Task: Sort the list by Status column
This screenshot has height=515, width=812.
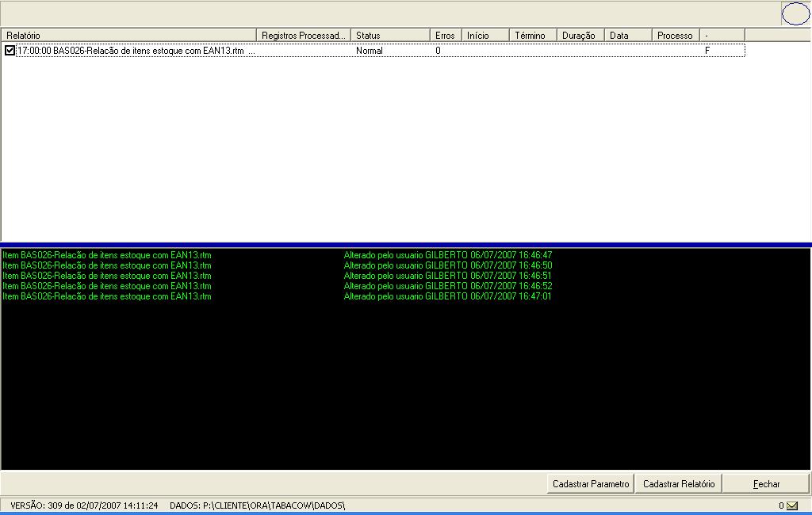Action: (x=390, y=36)
